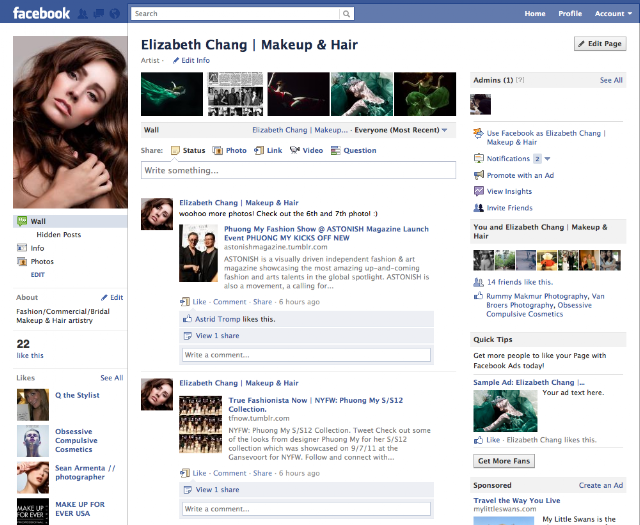The width and height of the screenshot is (640, 525).
Task: Open the Q the Stylist page link
Action: (77, 395)
